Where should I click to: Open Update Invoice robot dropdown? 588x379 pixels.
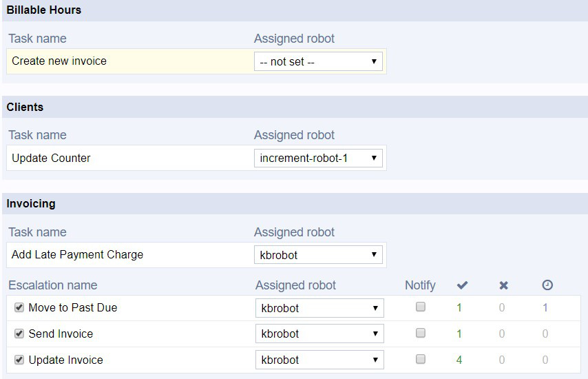(x=319, y=360)
